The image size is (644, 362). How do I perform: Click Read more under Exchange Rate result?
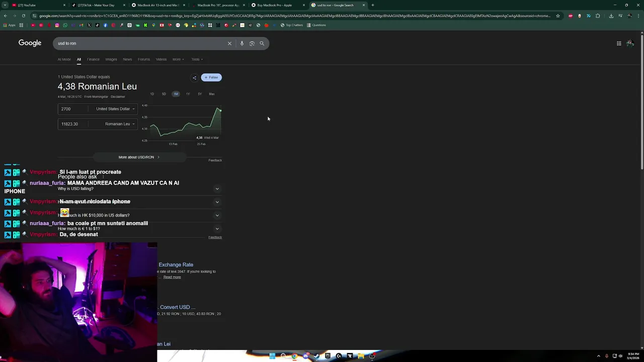click(x=172, y=277)
